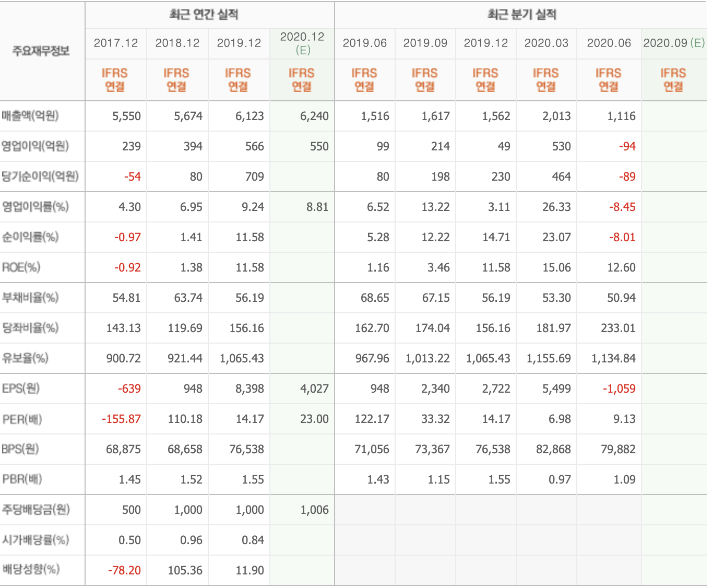Select the 2020.12 (E) estimate column header
Viewport: 713px width, 588px height.
click(x=302, y=43)
